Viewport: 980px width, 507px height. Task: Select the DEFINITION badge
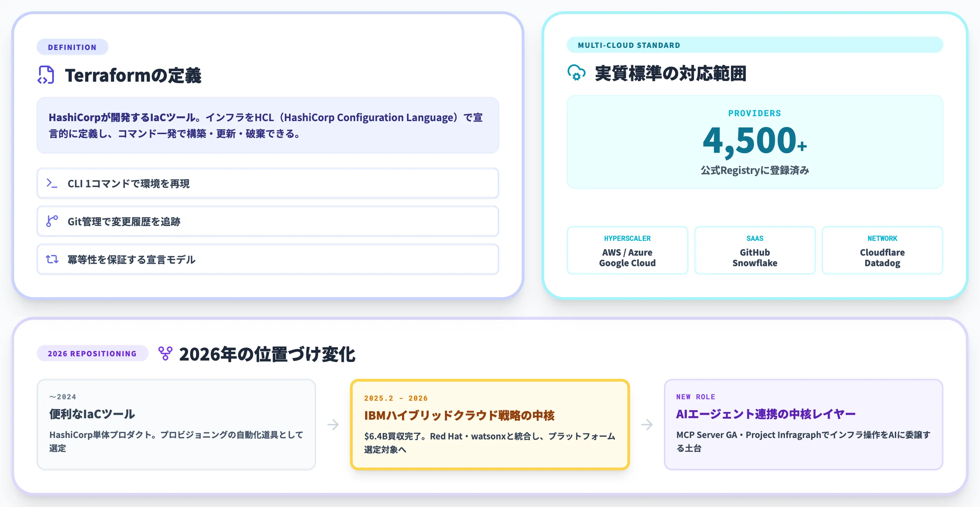pos(72,47)
